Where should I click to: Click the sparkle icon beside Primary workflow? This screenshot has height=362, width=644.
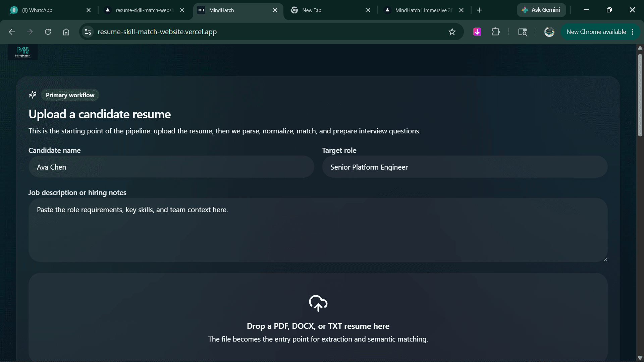tap(33, 95)
